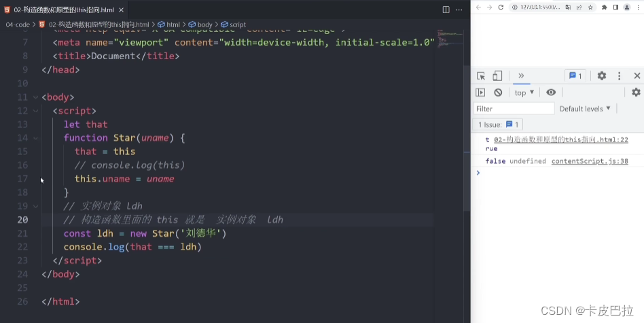Click 'Star' in the function declaration
Image resolution: width=644 pixels, height=323 pixels.
pyautogui.click(x=124, y=138)
